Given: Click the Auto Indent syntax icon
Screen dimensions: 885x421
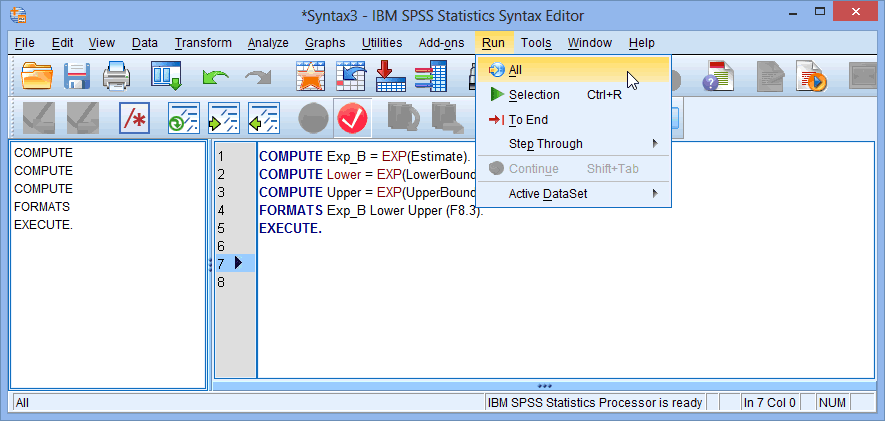Looking at the screenshot, I should click(x=183, y=118).
